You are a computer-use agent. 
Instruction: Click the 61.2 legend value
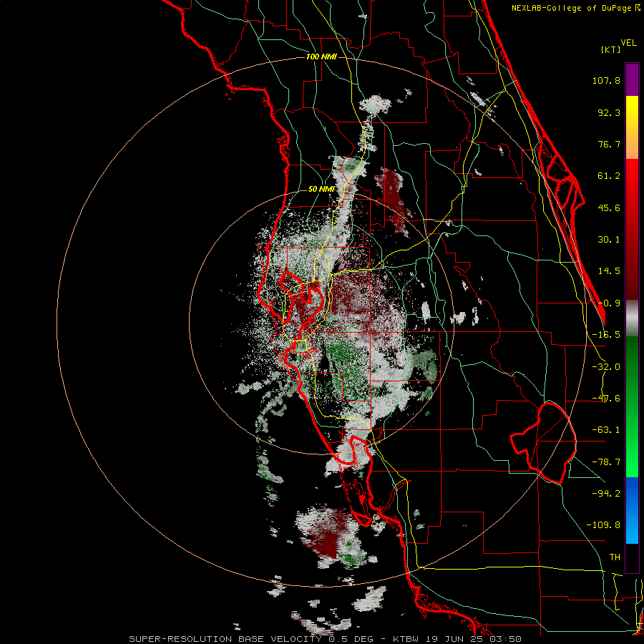pos(609,176)
